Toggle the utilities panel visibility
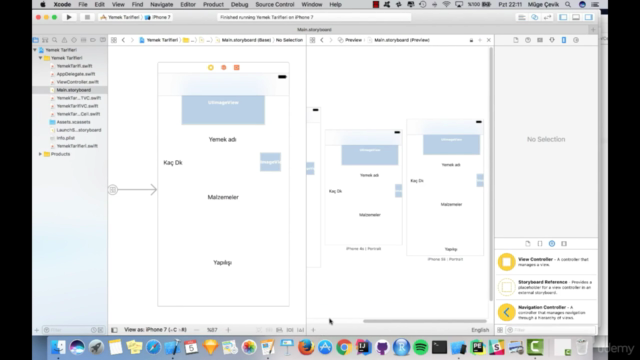 point(589,17)
